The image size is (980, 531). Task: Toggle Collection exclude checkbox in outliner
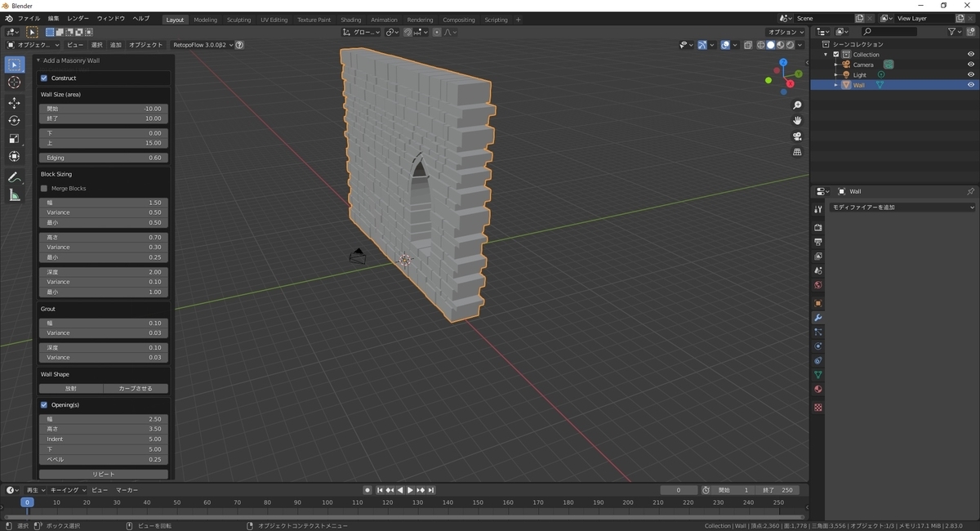click(835, 55)
